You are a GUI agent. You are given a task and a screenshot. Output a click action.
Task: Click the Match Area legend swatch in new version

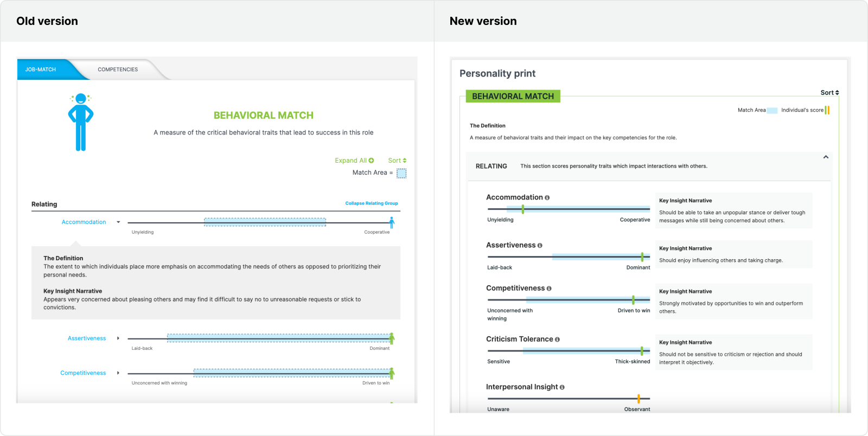pos(772,111)
